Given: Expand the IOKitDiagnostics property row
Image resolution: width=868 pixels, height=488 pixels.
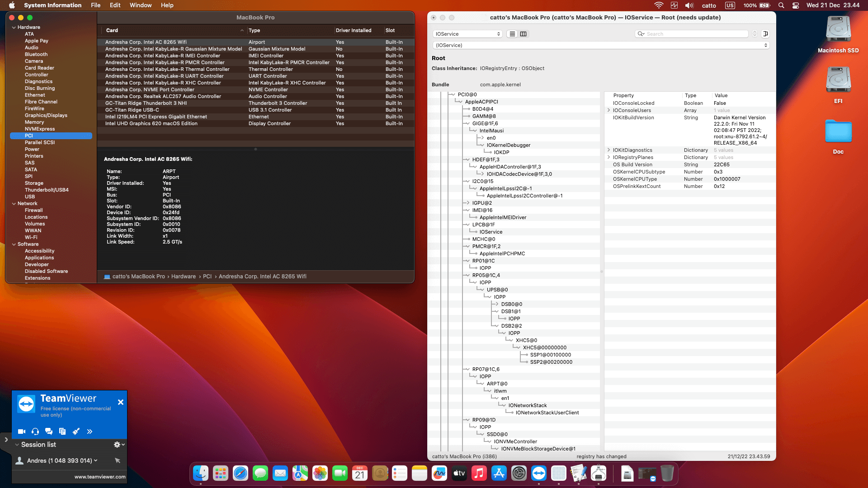Looking at the screenshot, I should coord(609,150).
